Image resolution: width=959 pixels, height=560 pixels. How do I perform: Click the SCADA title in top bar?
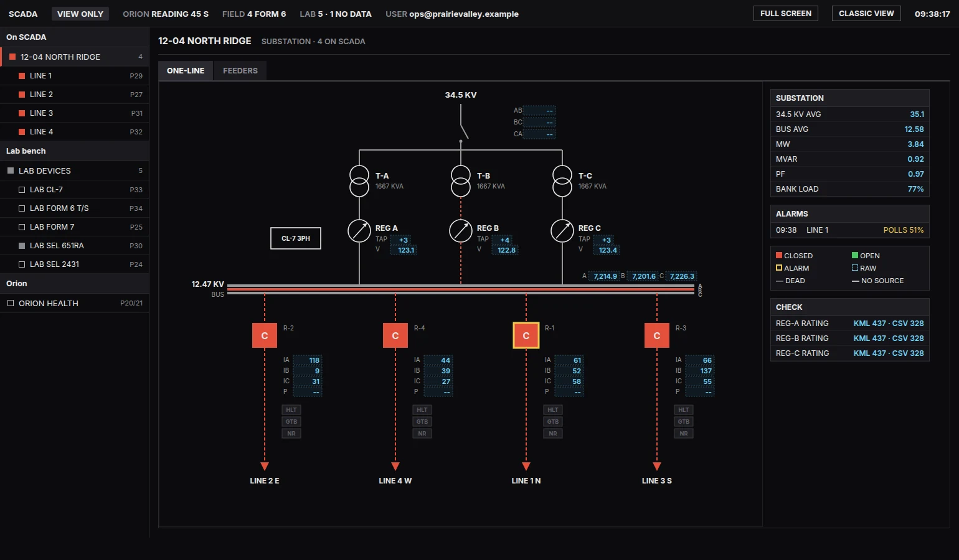pyautogui.click(x=23, y=14)
